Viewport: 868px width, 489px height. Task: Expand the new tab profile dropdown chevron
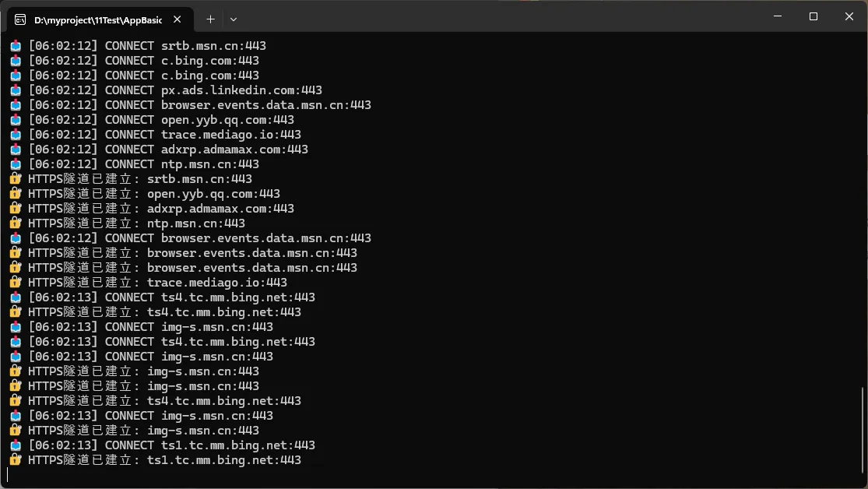[234, 19]
